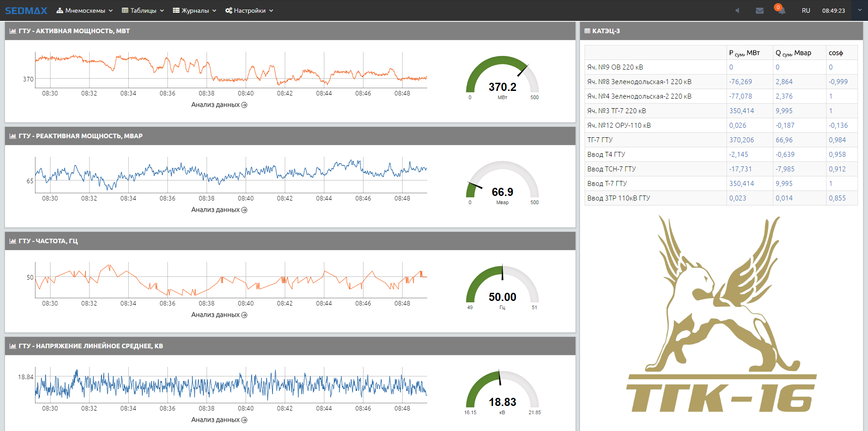This screenshot has height=431, width=868.
Task: Open the Журналы menu
Action: pyautogui.click(x=195, y=10)
